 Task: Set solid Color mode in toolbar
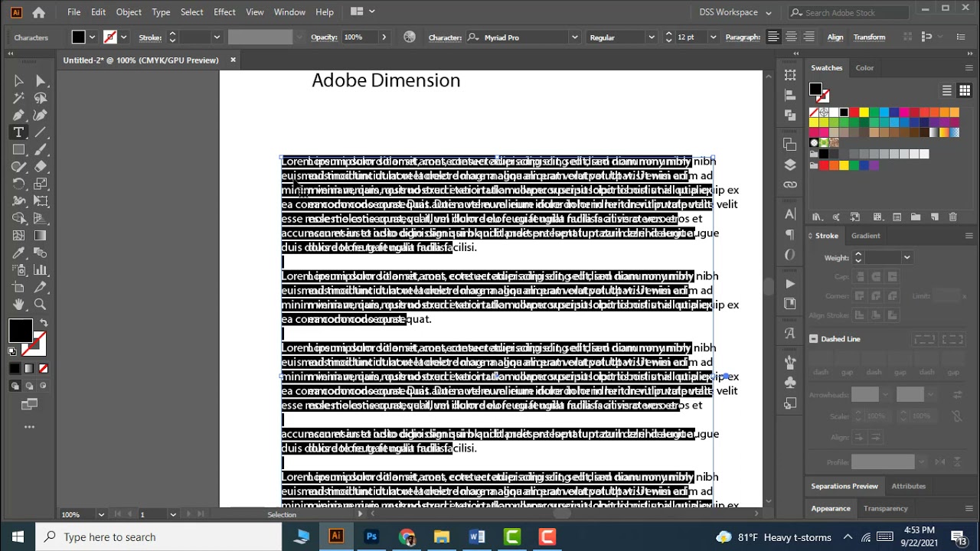point(15,369)
